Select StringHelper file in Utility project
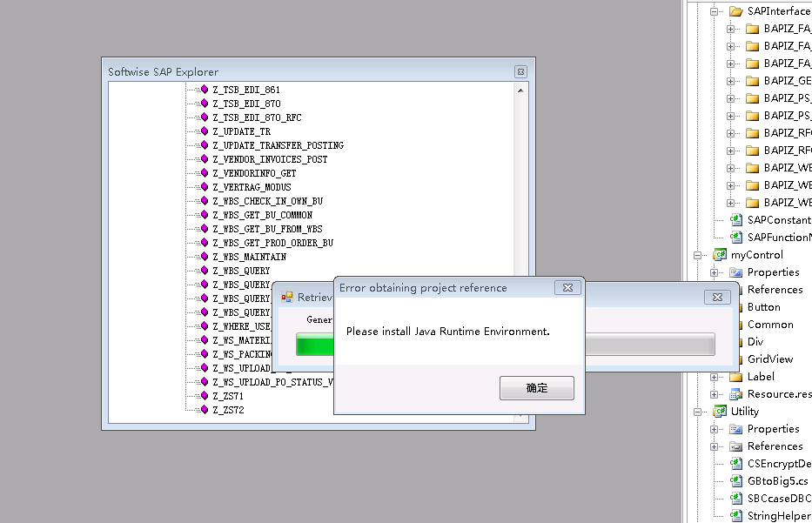 (x=779, y=516)
